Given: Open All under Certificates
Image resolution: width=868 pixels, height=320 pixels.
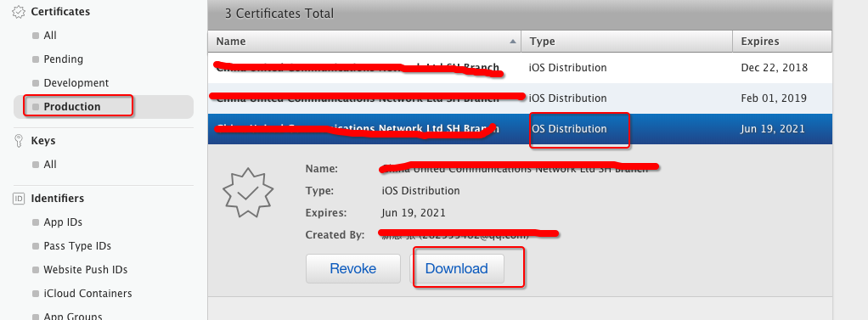Looking at the screenshot, I should (50, 36).
